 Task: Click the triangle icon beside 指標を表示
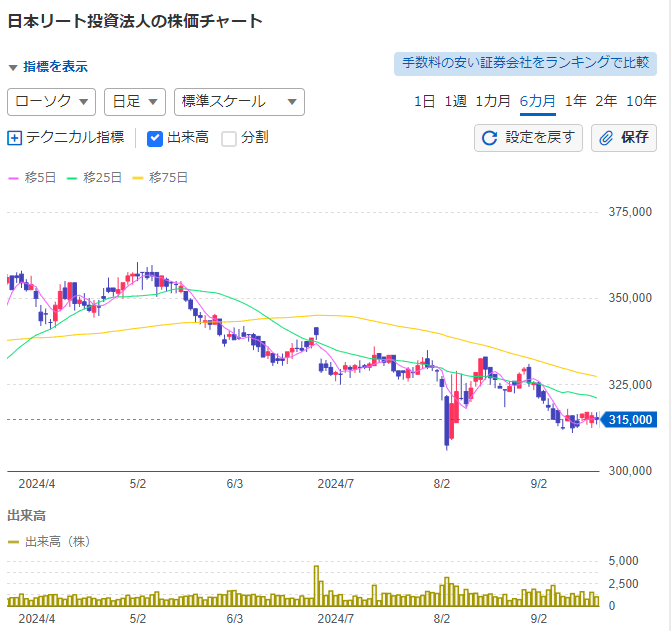[x=13, y=68]
